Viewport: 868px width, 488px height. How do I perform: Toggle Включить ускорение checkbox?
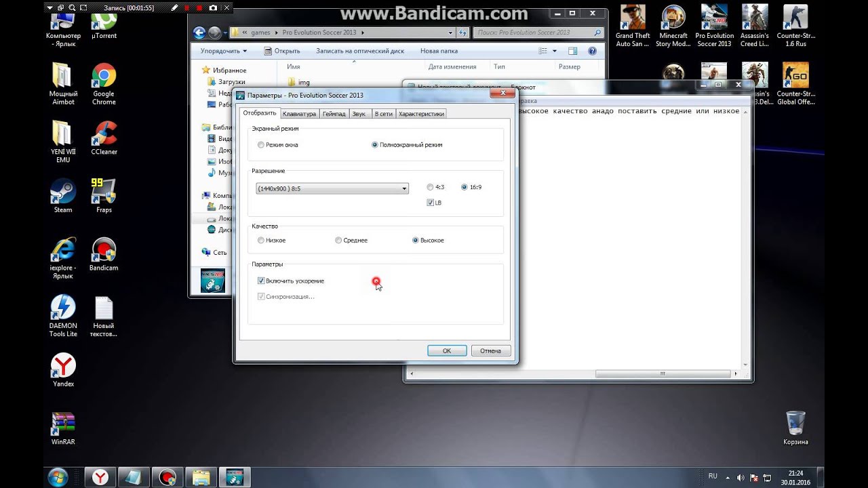click(x=261, y=281)
